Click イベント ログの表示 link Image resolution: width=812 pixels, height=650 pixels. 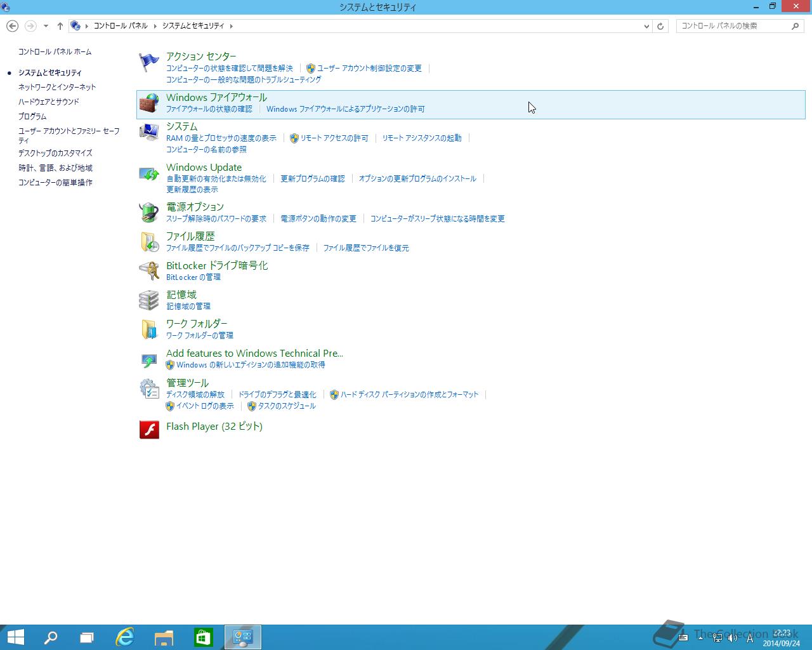coord(205,406)
